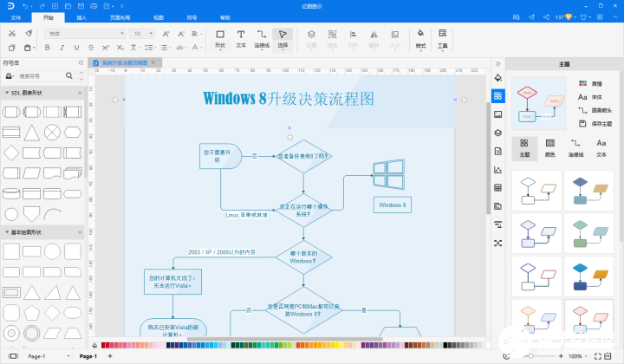Click the magnifier icon in symbol search
Viewport: 624px width, 364px height.
pos(68,75)
